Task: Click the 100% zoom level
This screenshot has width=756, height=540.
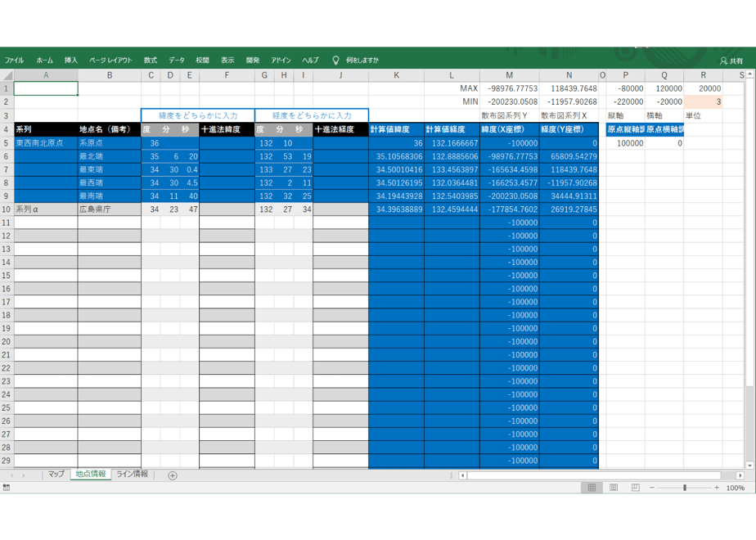Action: pyautogui.click(x=736, y=488)
